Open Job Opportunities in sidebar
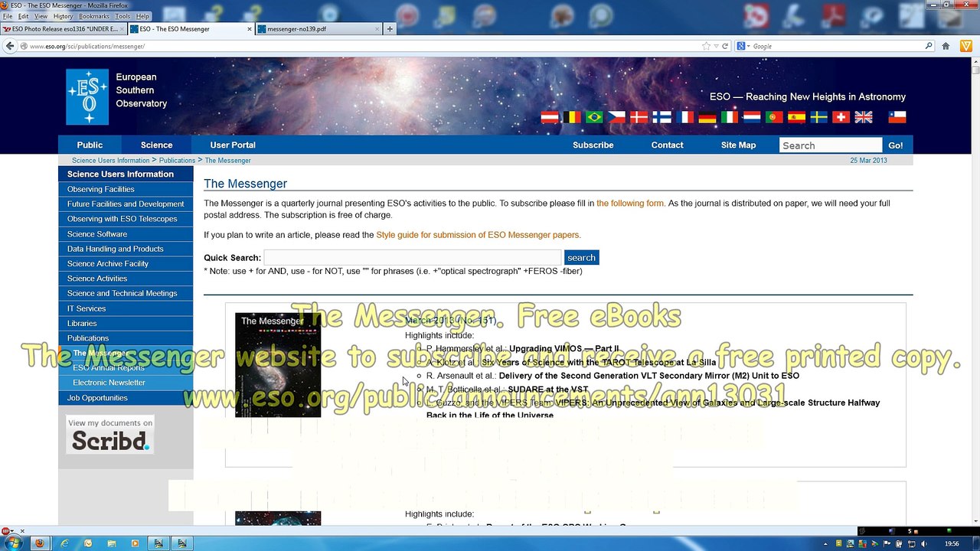Viewport: 980px width, 551px height. click(x=126, y=398)
